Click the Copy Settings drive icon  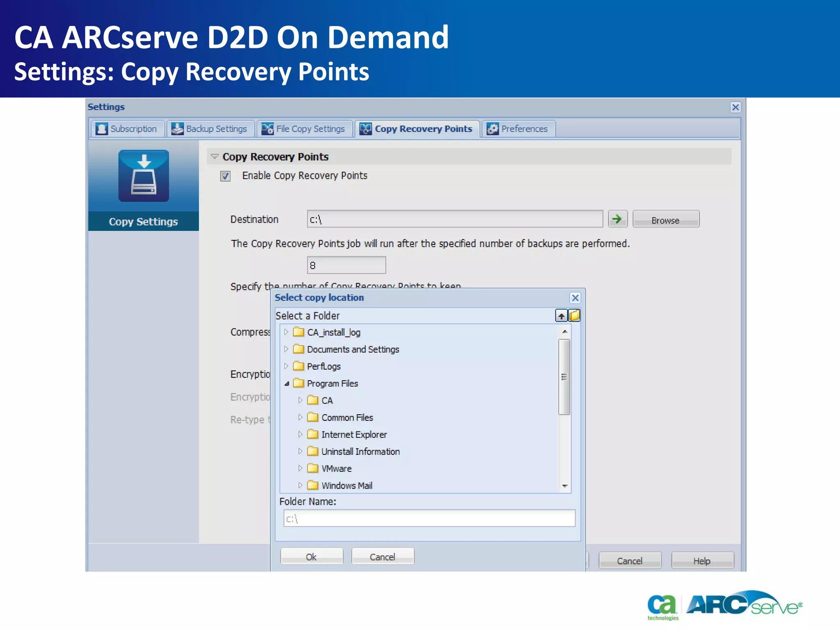click(x=144, y=176)
